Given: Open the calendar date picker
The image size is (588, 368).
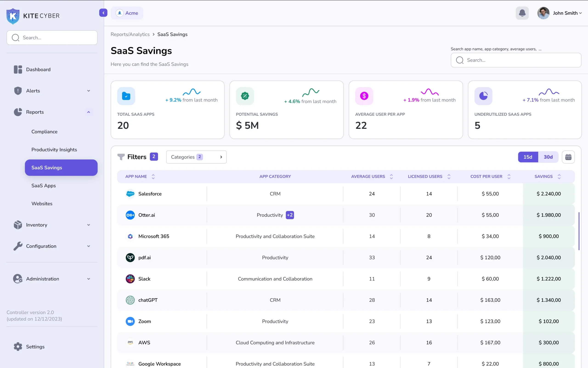Looking at the screenshot, I should click(x=568, y=157).
